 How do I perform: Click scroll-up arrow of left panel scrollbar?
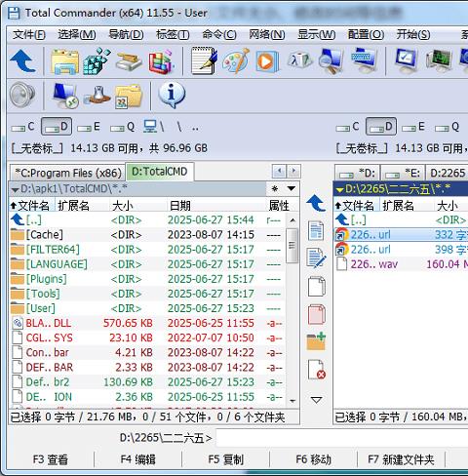tap(292, 220)
